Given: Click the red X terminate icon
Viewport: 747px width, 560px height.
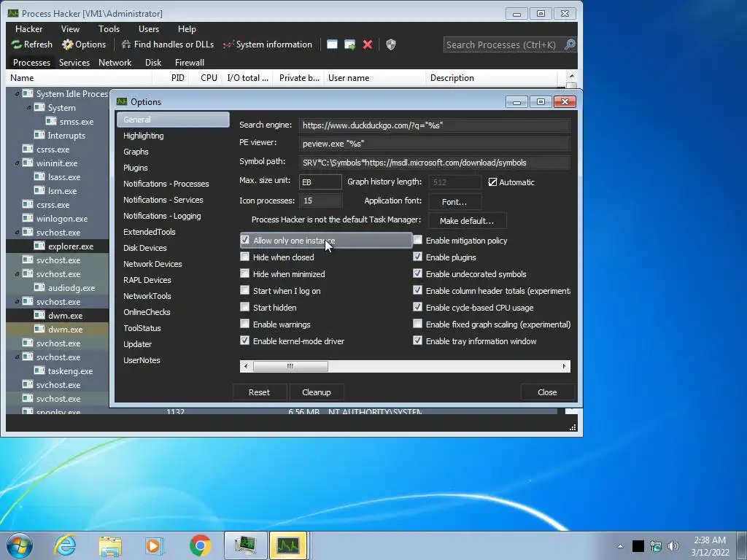Looking at the screenshot, I should 368,44.
